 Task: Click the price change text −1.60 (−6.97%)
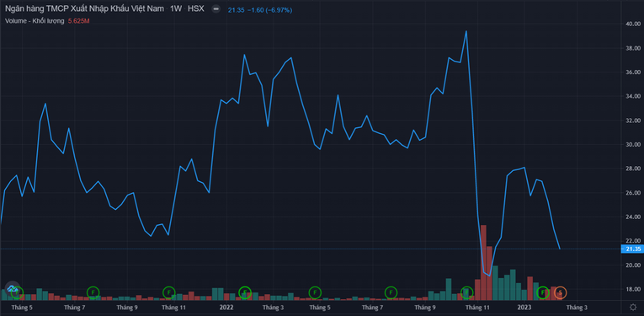(269, 10)
